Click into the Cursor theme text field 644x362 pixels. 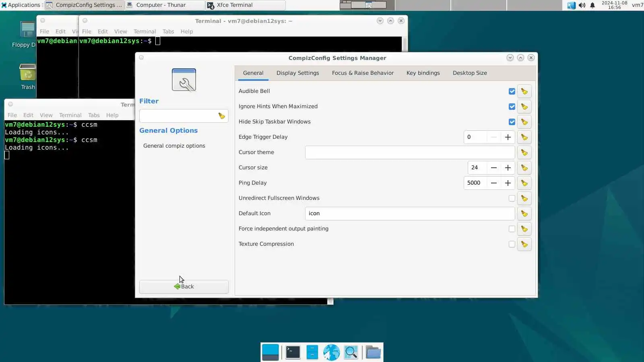pos(410,152)
